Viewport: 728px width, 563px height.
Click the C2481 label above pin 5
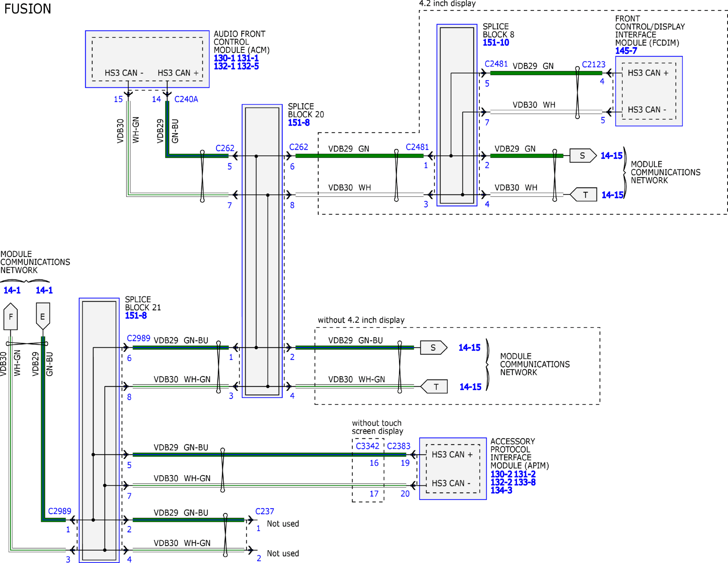pyautogui.click(x=496, y=64)
